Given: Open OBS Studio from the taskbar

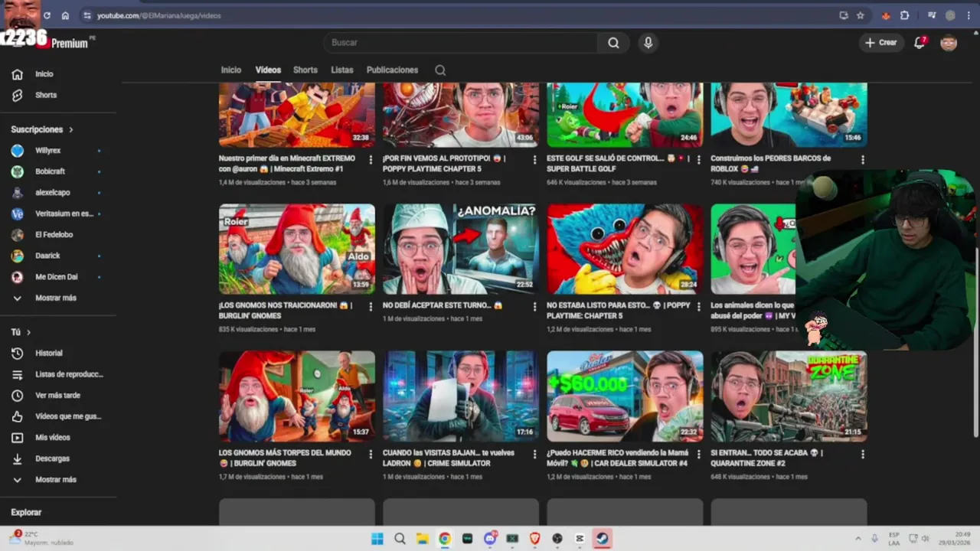Looking at the screenshot, I should click(557, 539).
